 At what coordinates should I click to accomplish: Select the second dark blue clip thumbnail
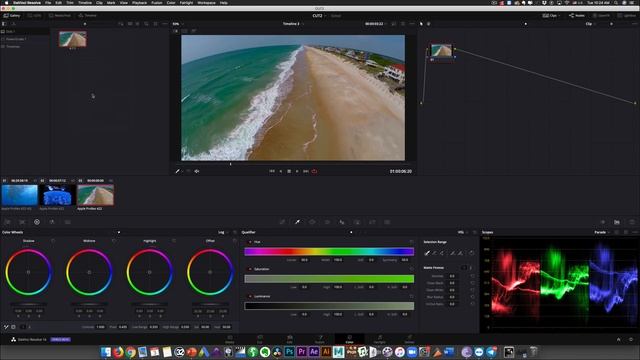coord(58,195)
